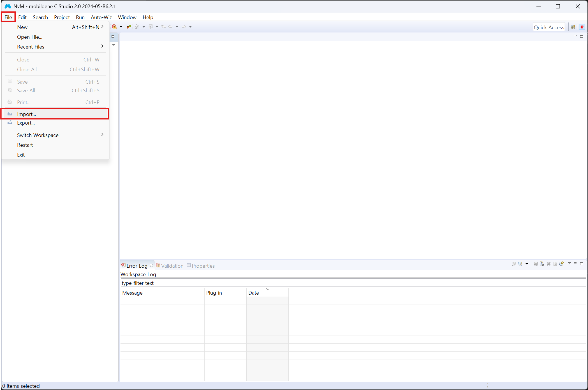Open the left panel View Menu triangle
588x390 pixels.
pos(114,45)
